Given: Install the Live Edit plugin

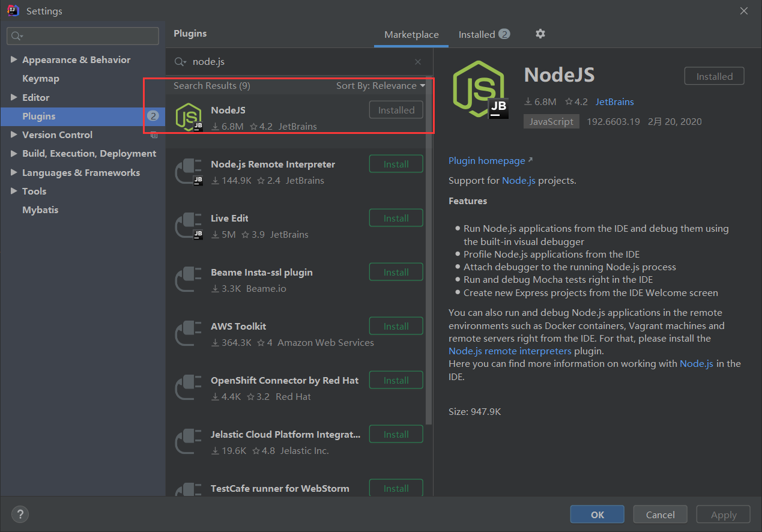Looking at the screenshot, I should 396,218.
